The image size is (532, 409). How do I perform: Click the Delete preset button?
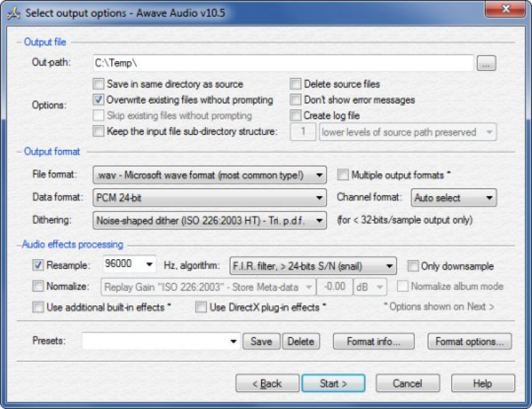pyautogui.click(x=301, y=342)
